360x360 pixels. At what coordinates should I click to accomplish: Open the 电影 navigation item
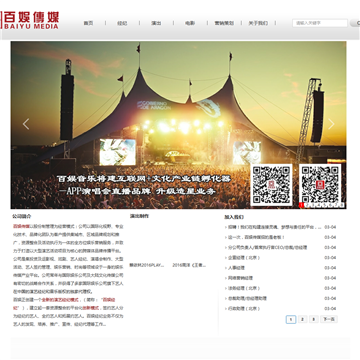tap(190, 23)
